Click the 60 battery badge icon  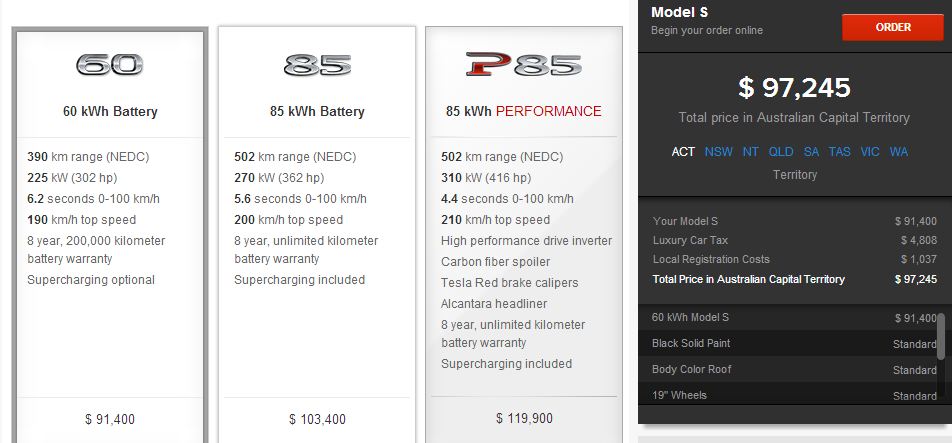tap(110, 66)
